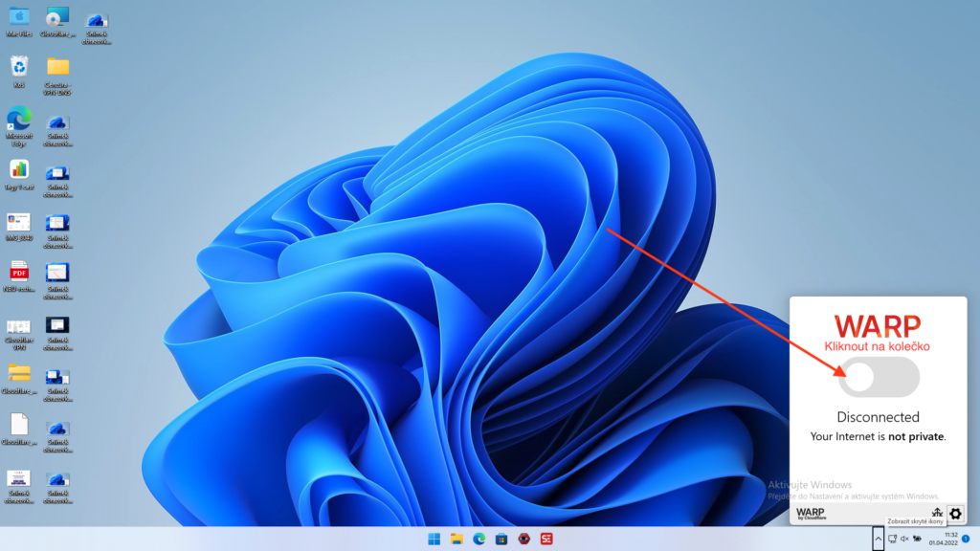The width and height of the screenshot is (980, 551).
Task: Select the Recycle Bin desktop icon
Action: [19, 67]
